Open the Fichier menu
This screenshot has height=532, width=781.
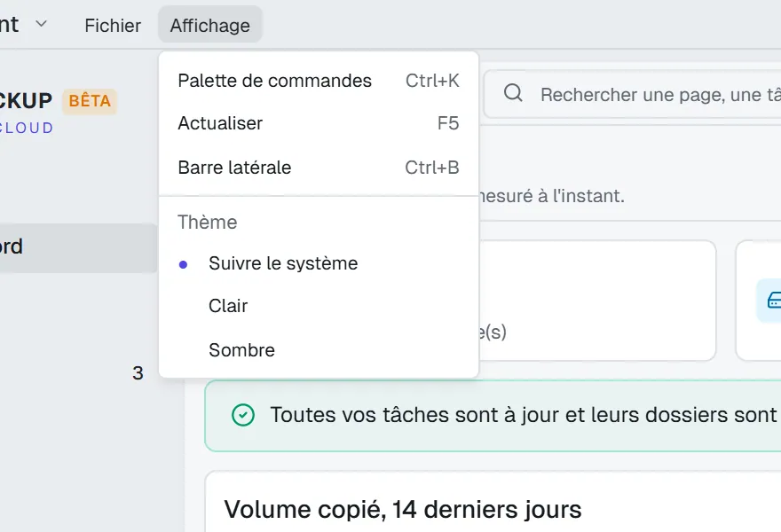(x=113, y=25)
